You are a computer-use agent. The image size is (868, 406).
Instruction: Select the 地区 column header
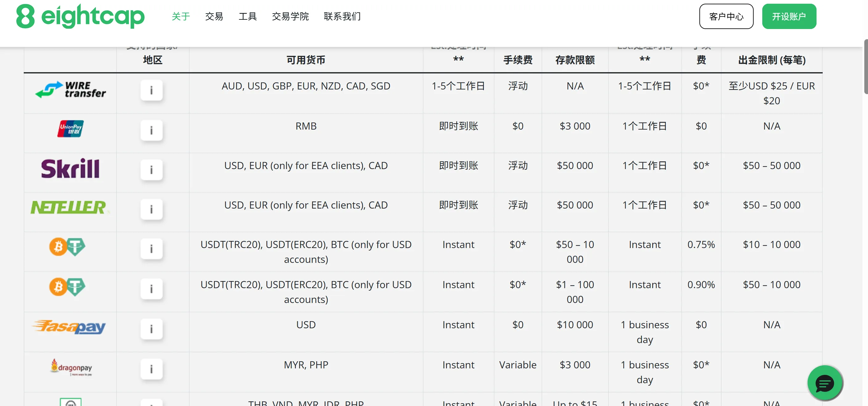[153, 60]
